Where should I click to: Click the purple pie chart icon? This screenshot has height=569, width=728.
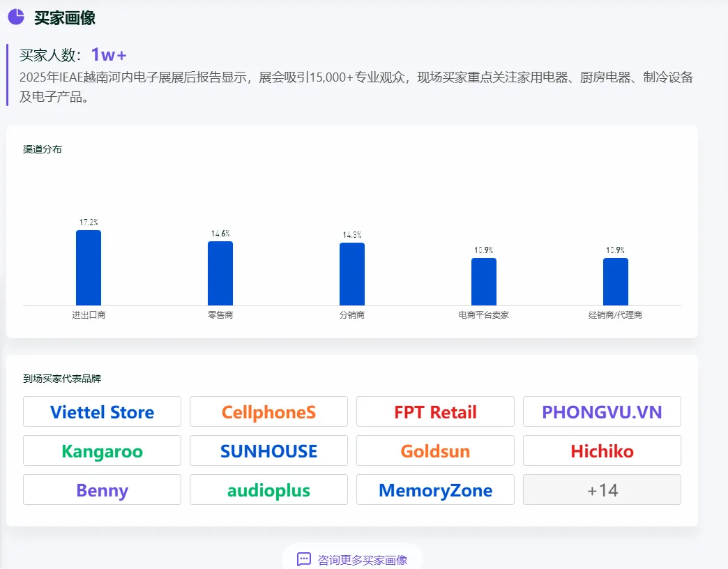(16, 17)
